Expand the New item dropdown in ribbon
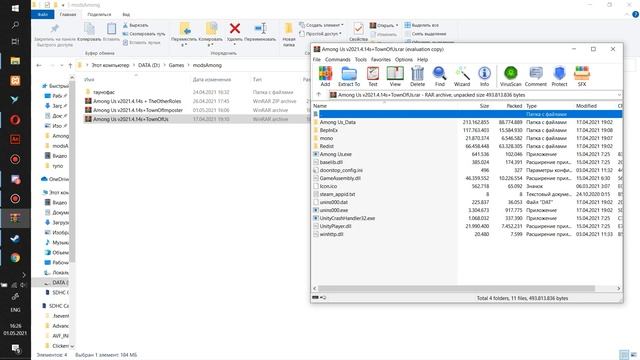Screen dimensions: 640x360 click(x=321, y=25)
